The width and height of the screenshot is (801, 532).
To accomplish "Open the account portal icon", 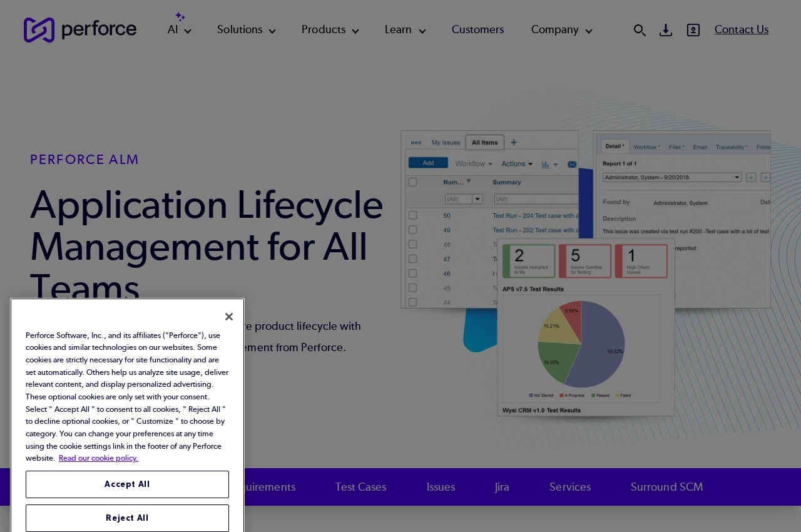I will pos(693,30).
